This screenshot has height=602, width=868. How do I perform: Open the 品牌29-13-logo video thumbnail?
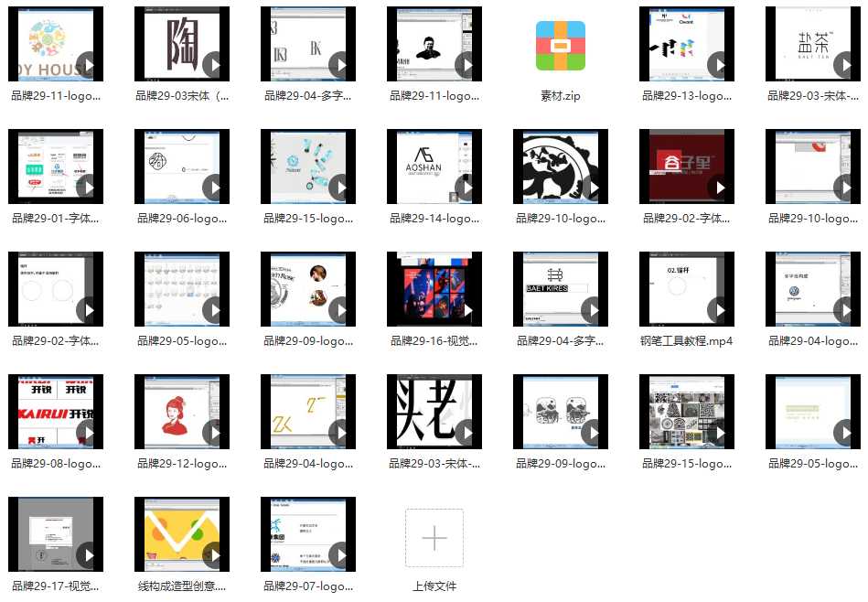[687, 44]
